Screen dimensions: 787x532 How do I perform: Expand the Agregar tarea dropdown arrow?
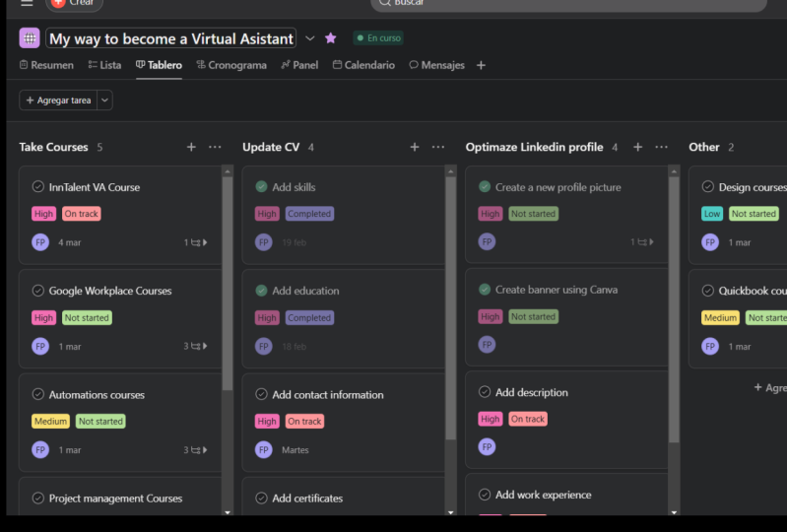point(104,100)
